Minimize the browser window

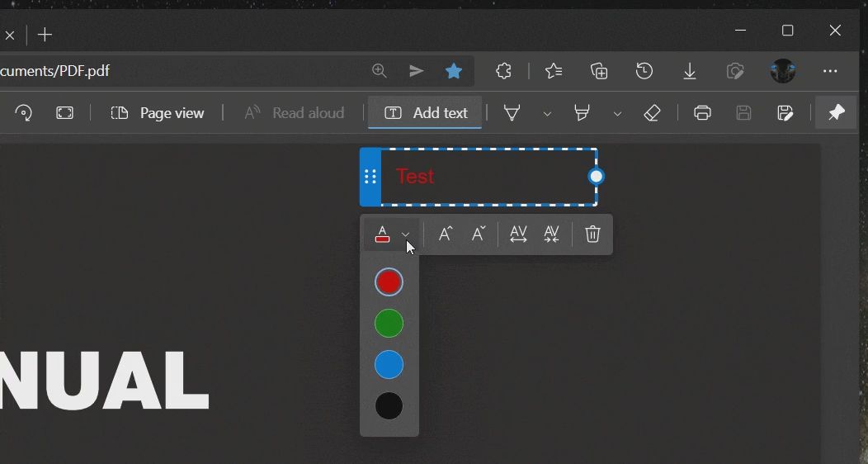[x=741, y=31]
